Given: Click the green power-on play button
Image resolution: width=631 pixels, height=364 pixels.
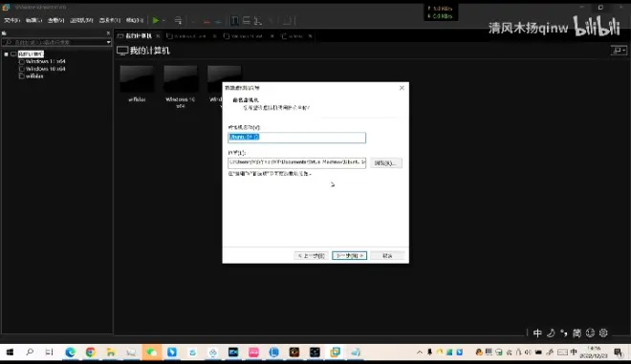Looking at the screenshot, I should coord(155,20).
